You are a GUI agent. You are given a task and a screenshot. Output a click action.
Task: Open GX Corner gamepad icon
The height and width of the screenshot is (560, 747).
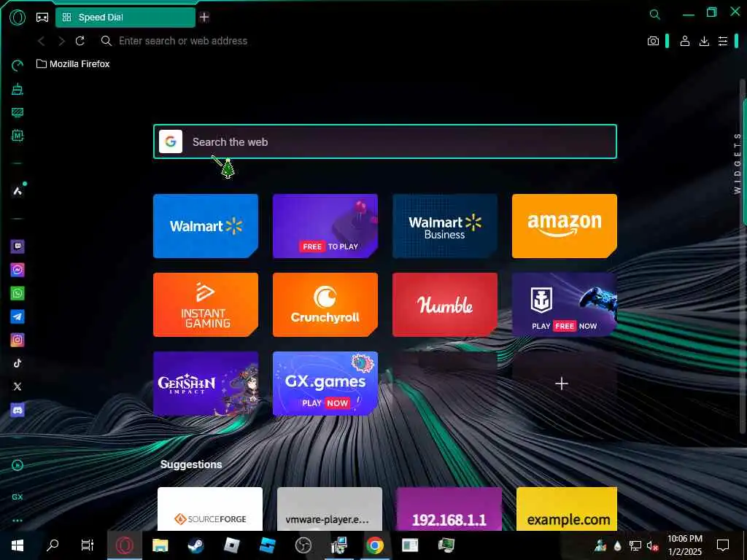[x=42, y=17]
